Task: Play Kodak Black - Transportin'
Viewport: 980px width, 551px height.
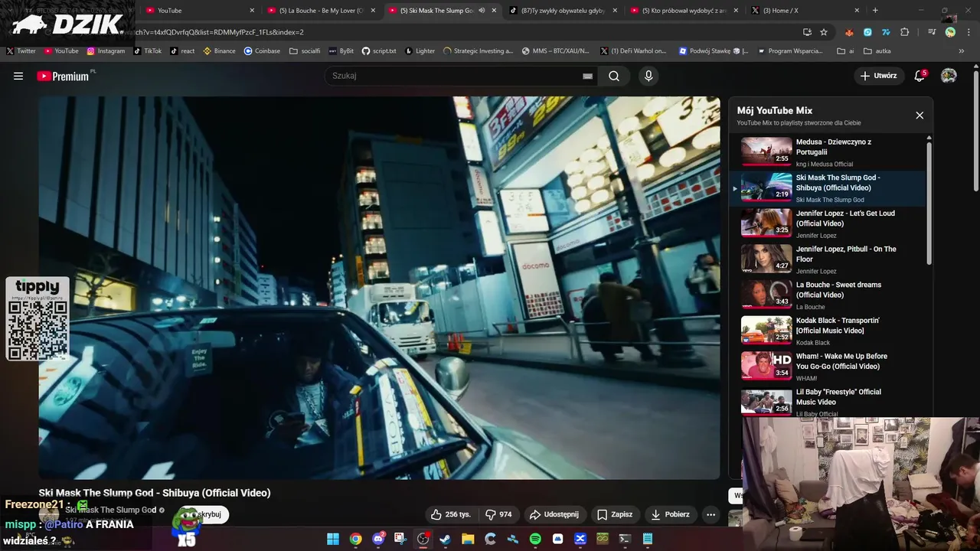Action: point(829,331)
